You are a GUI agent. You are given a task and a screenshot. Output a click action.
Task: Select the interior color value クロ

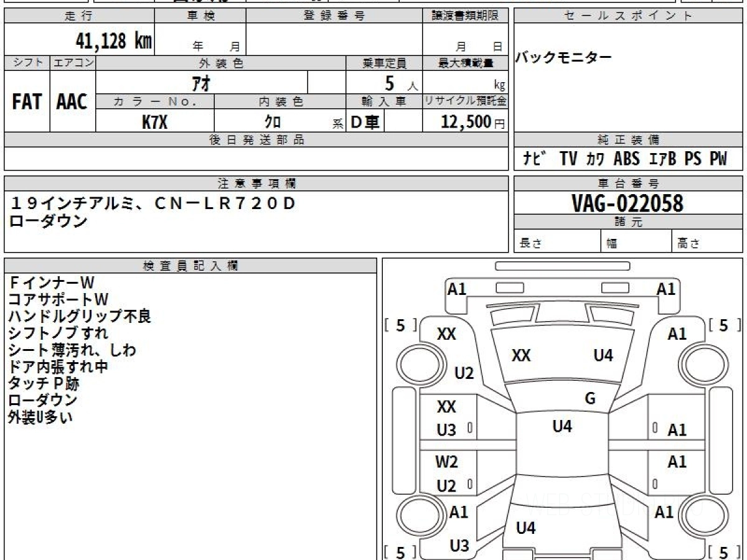tap(273, 122)
